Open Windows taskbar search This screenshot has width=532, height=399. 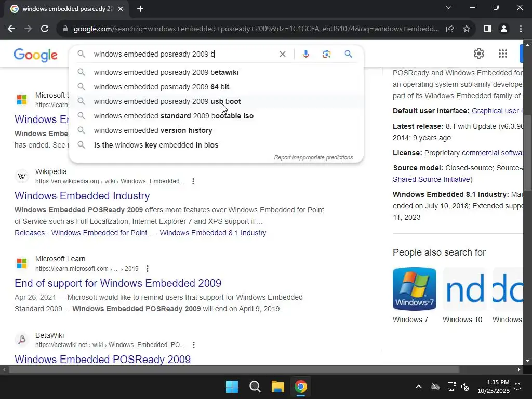pos(255,387)
